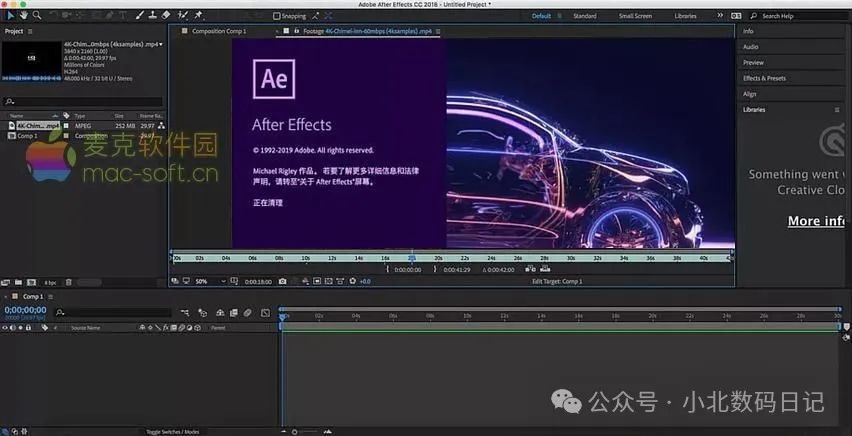Toggle the Frame Blending icon in timeline

click(x=234, y=313)
